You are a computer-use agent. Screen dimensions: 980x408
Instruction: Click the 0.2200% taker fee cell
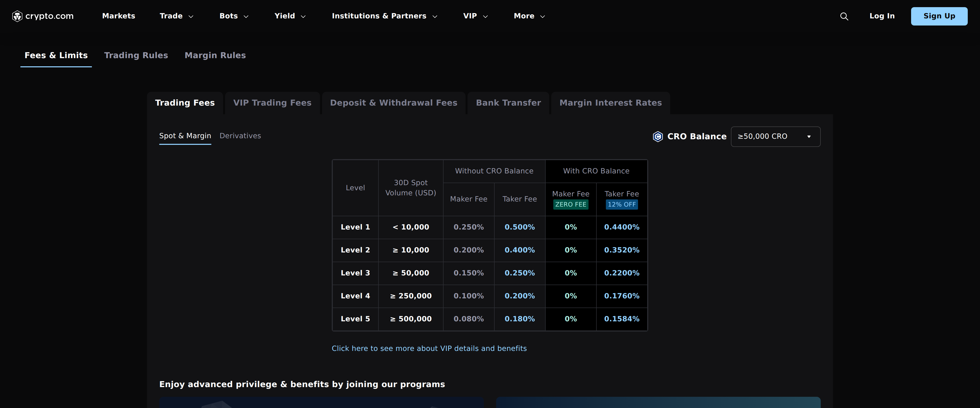622,273
